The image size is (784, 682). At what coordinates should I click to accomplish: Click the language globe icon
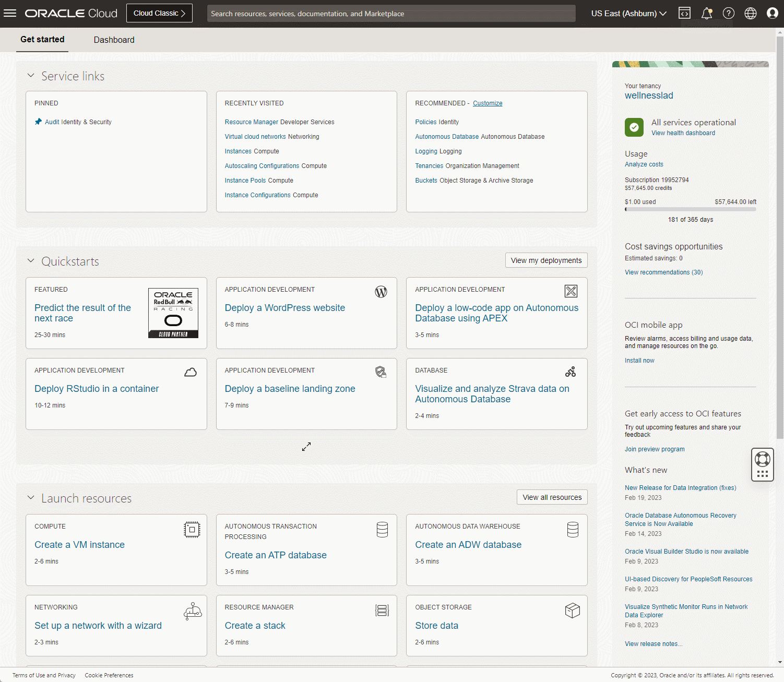(x=751, y=13)
